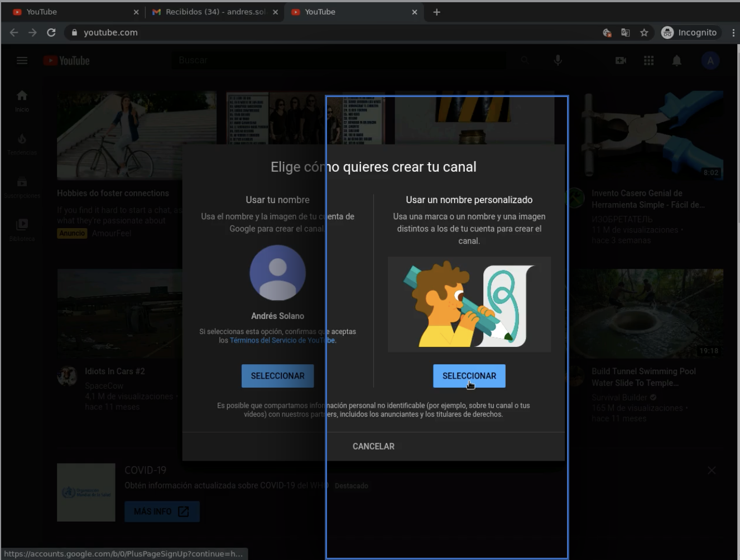Click the "Anuncio" ad badge
This screenshot has height=560, width=740.
[72, 233]
